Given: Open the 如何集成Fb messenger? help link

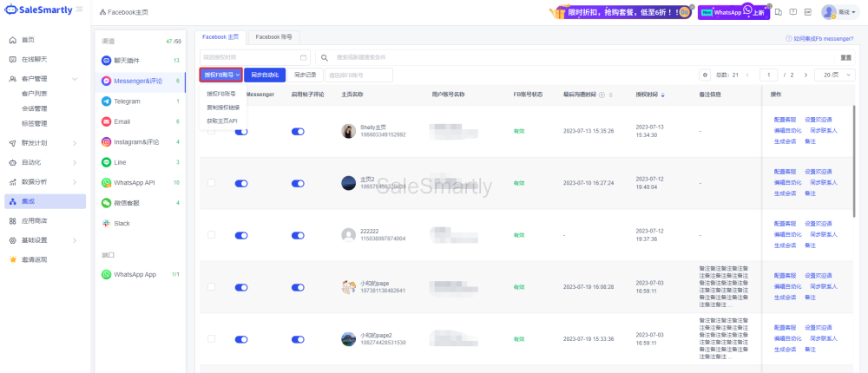Looking at the screenshot, I should pos(819,38).
